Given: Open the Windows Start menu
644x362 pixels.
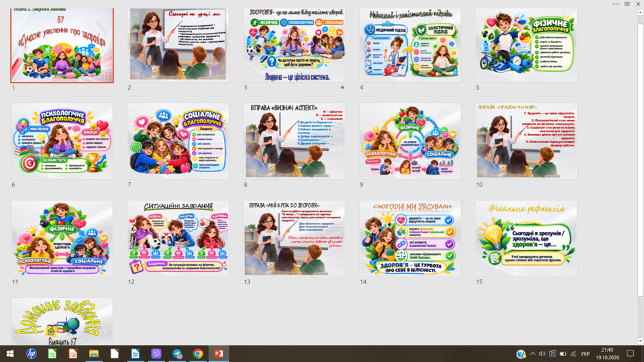Looking at the screenshot, I should pyautogui.click(x=10, y=353).
